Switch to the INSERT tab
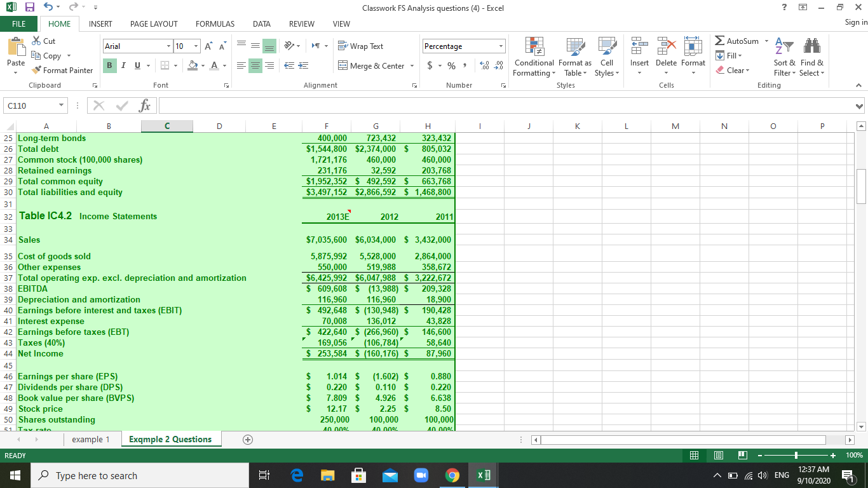This screenshot has height=488, width=868. 100,24
